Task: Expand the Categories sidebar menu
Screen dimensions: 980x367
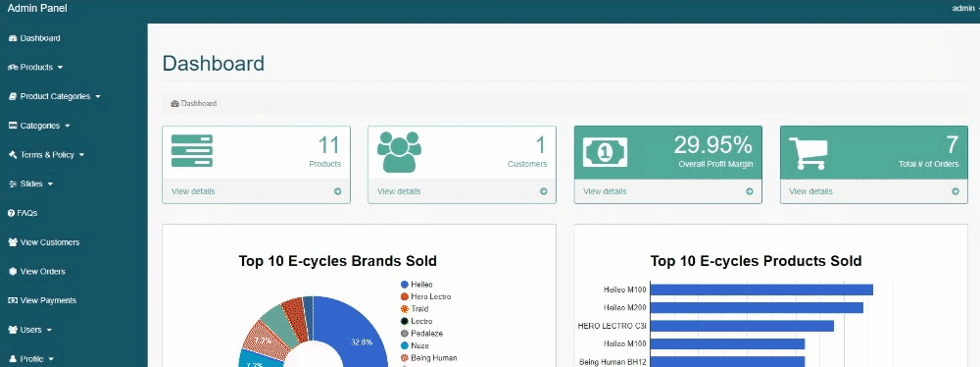Action: pos(39,126)
